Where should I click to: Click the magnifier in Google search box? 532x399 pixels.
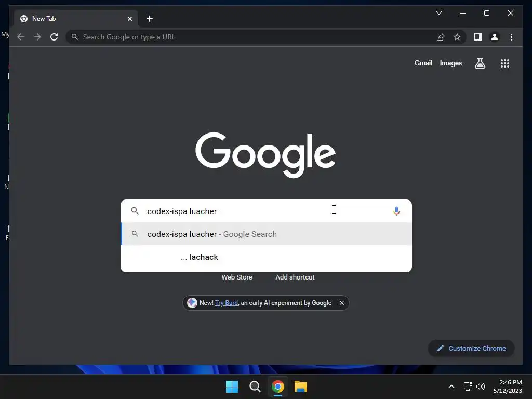(135, 211)
